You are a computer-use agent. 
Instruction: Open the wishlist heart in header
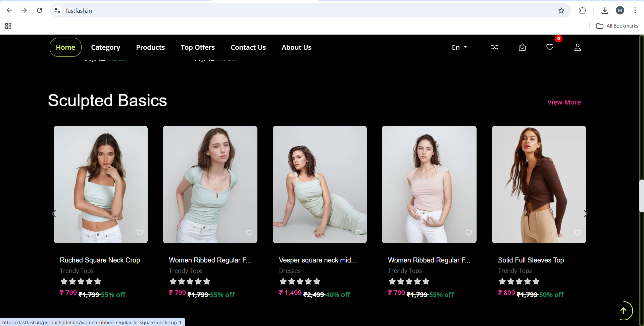[x=550, y=47]
